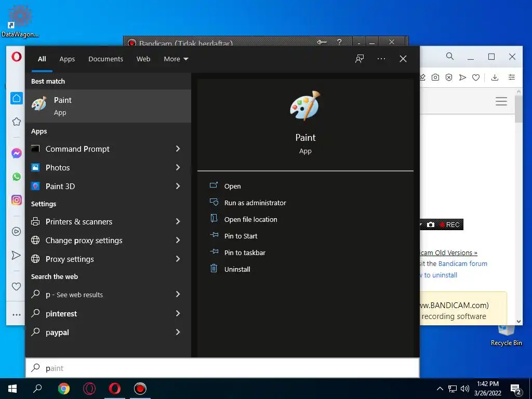Open Messenger in Opera sidebar

tap(16, 153)
